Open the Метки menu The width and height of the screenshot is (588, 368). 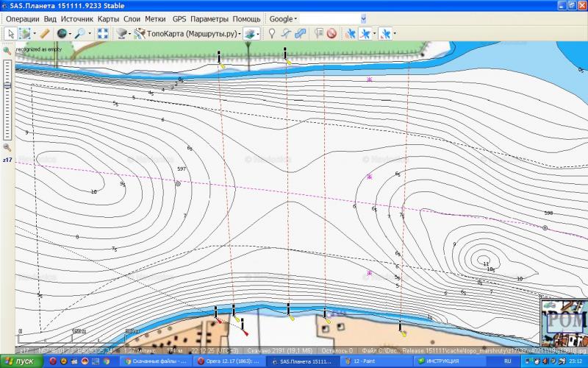click(155, 18)
